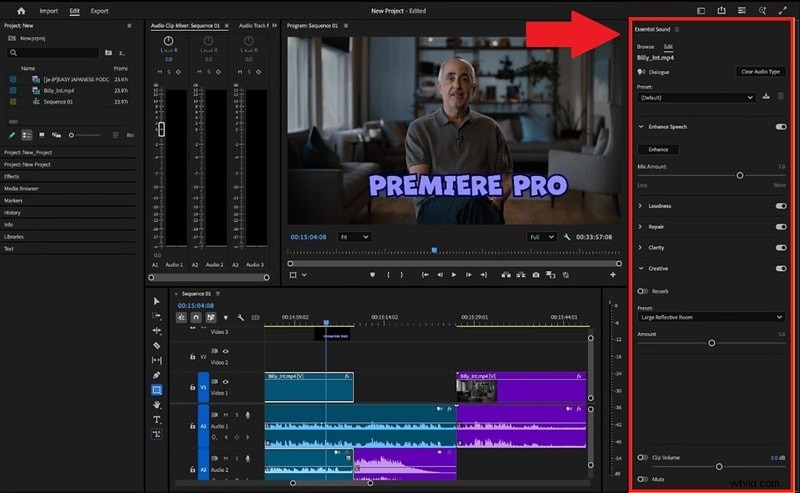This screenshot has height=493, width=800.
Task: Click the Go to In button
Action: tap(424, 275)
